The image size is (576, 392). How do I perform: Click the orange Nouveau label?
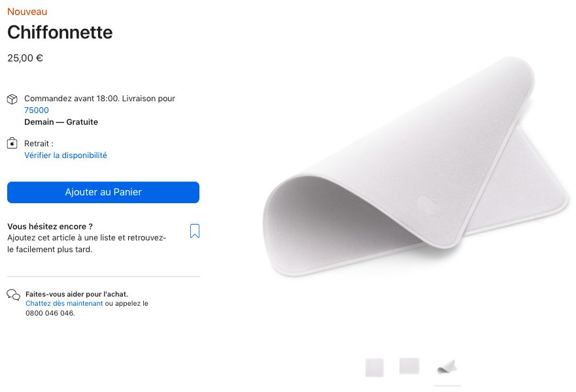tap(27, 12)
